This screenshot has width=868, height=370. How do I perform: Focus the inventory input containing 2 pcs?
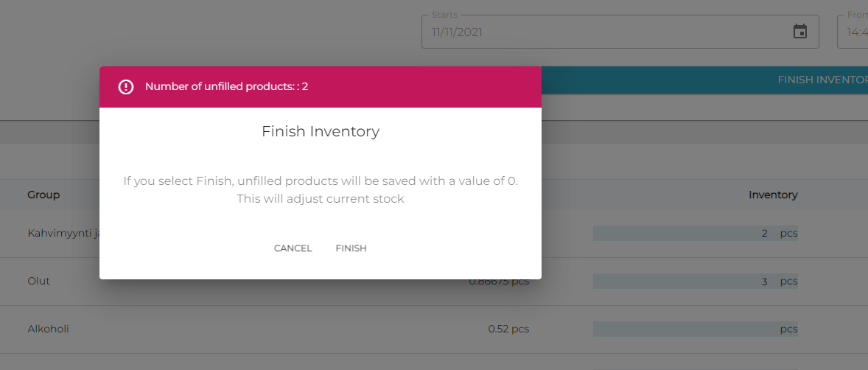coord(682,234)
